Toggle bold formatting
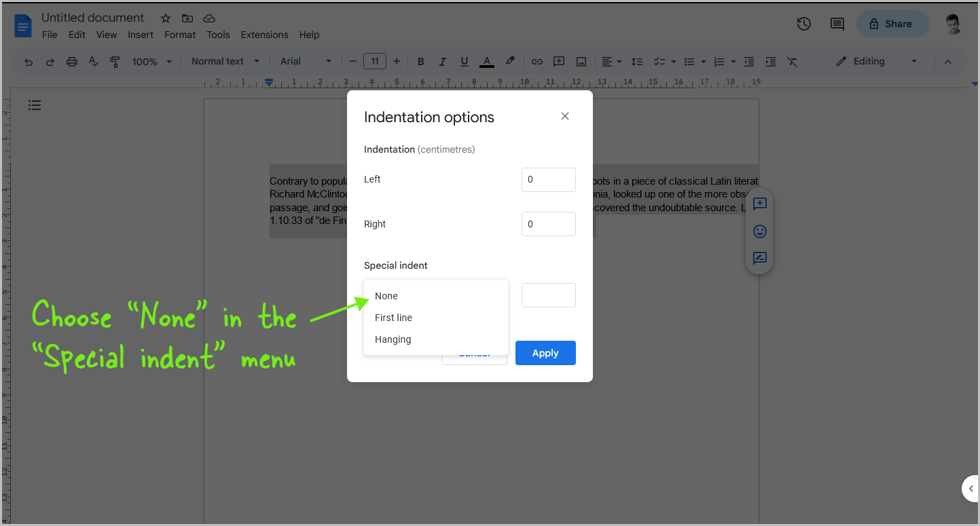Image resolution: width=980 pixels, height=526 pixels. point(420,61)
